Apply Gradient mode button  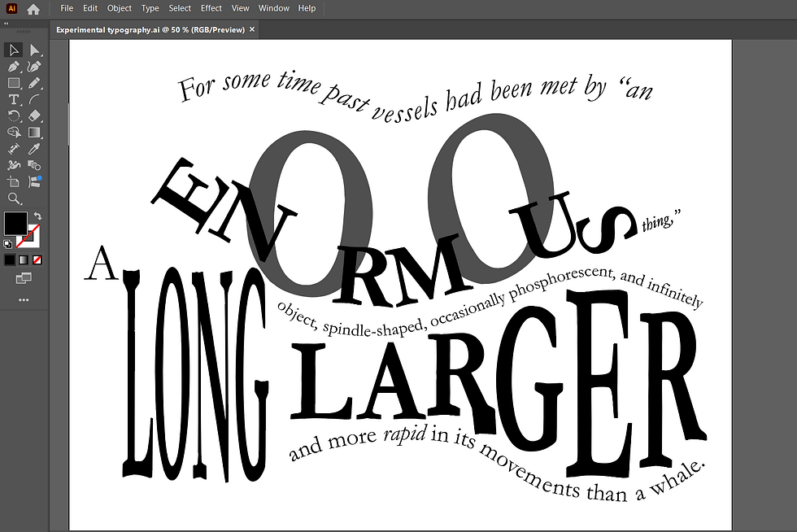(x=24, y=260)
